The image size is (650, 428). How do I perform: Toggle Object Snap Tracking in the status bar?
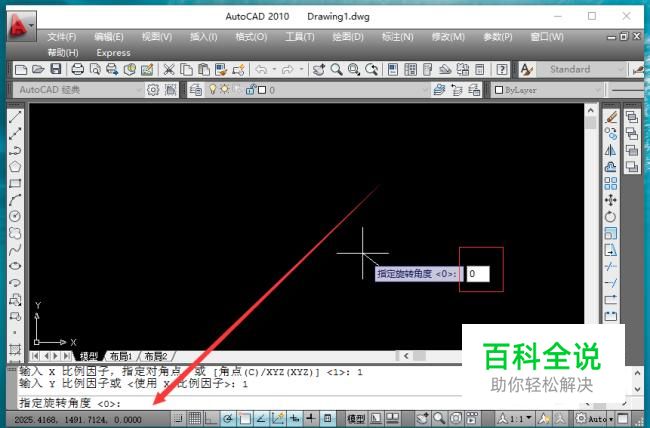(x=261, y=419)
